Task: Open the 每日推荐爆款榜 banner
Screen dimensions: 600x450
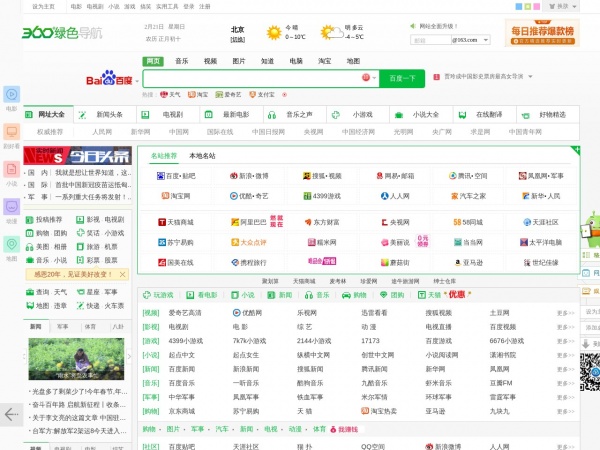Action: click(542, 33)
